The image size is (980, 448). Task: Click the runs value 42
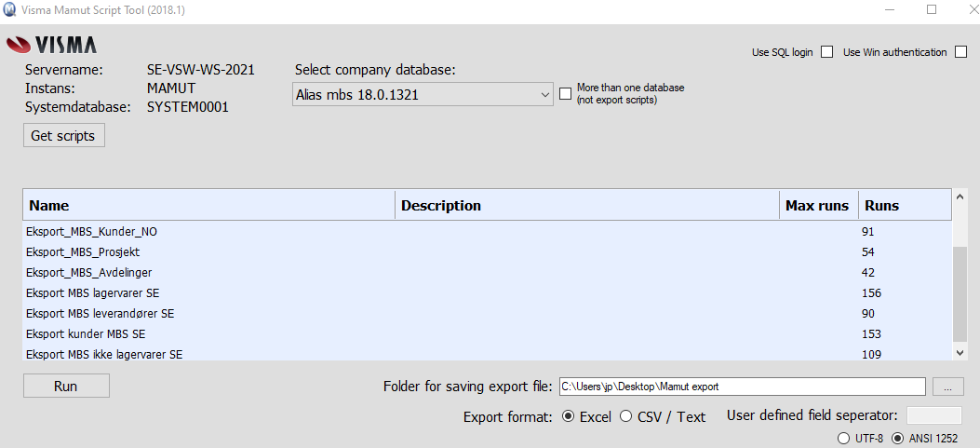[867, 273]
